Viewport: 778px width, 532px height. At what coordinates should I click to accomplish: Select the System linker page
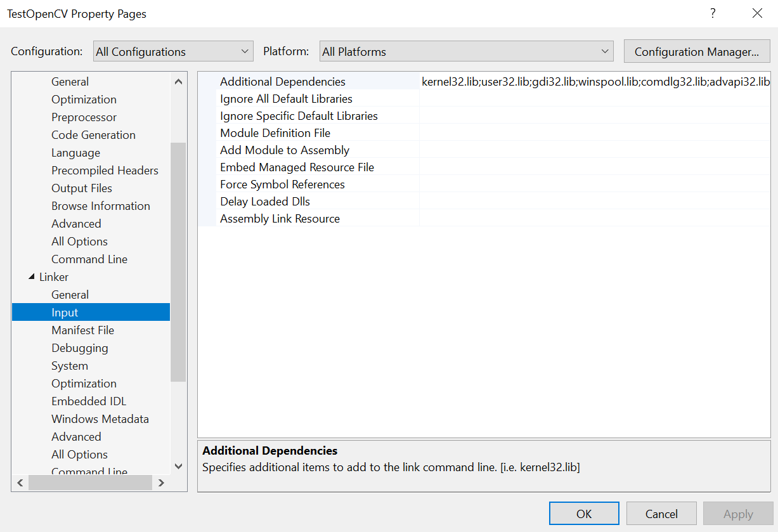click(69, 365)
